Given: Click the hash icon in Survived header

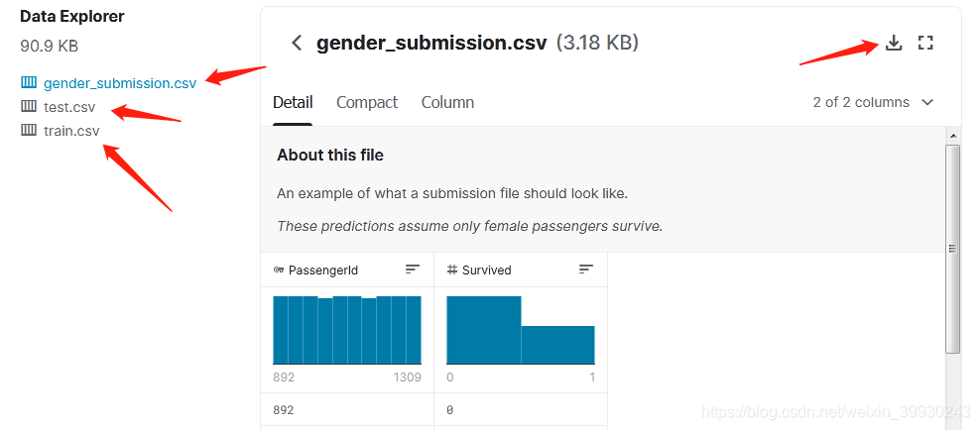Looking at the screenshot, I should 452,270.
